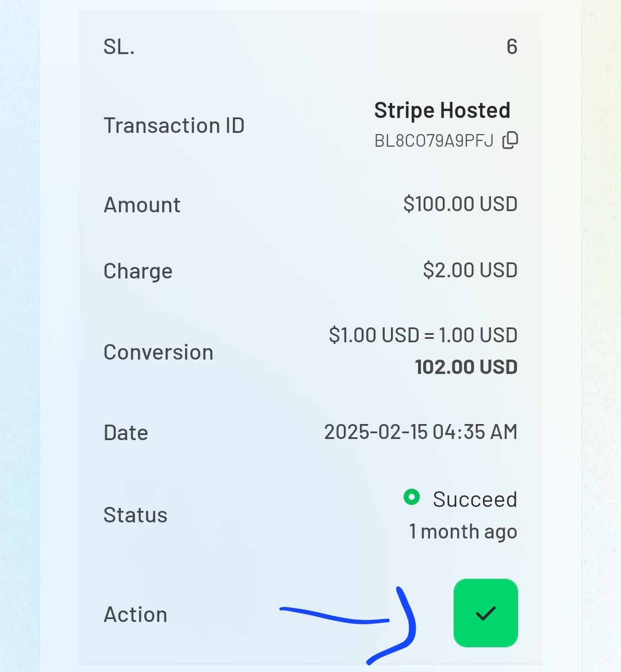
Task: Click the Amount row label
Action: [142, 205]
